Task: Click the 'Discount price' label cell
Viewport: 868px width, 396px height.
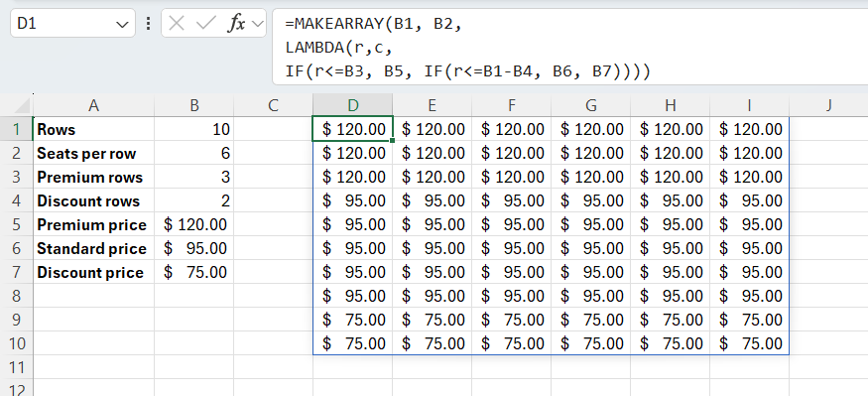Action: [93, 272]
